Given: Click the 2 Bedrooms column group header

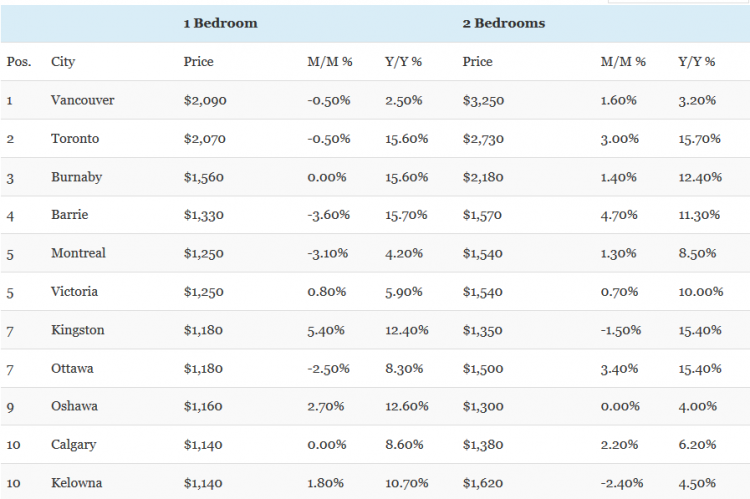Looking at the screenshot, I should click(x=504, y=23).
